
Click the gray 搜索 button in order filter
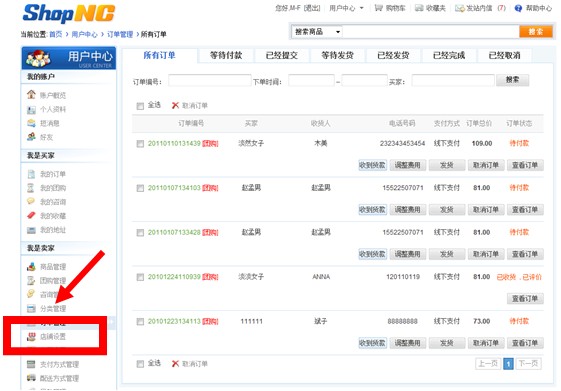[x=512, y=80]
